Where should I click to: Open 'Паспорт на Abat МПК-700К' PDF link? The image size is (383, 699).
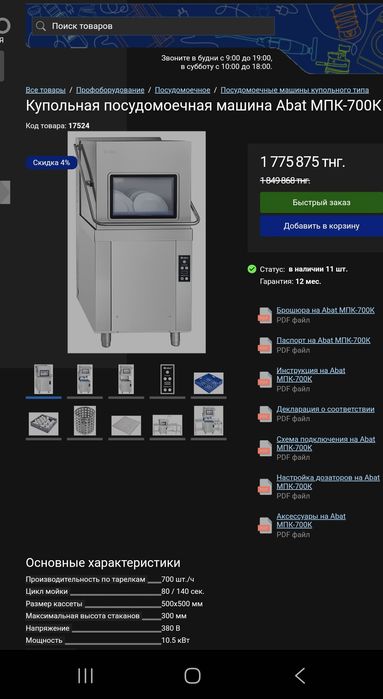(x=323, y=340)
